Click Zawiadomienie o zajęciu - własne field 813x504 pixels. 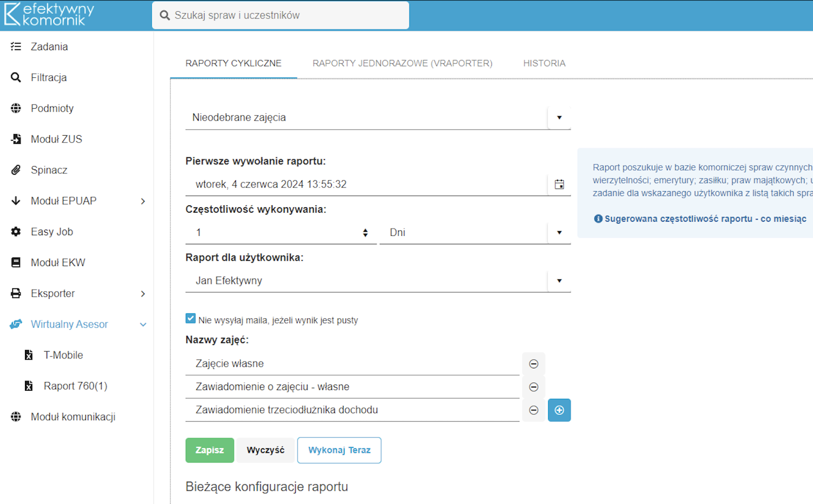tap(352, 387)
